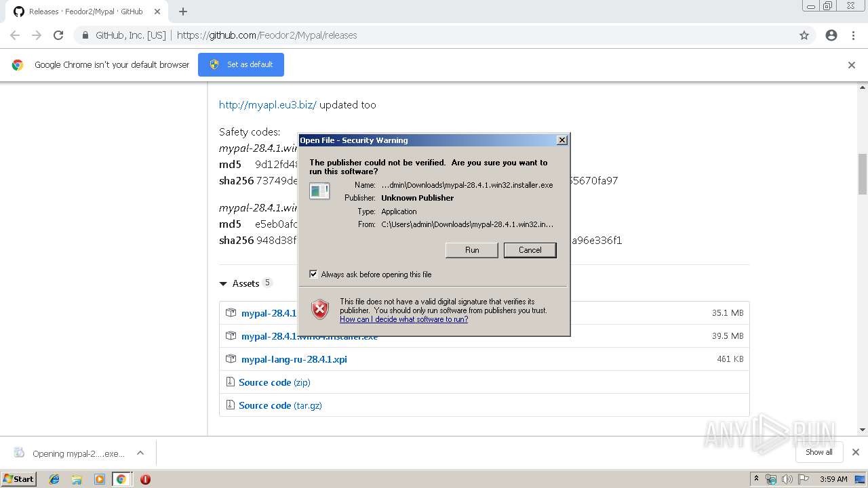The image size is (868, 488).
Task: Launch Internet Explorer from the taskbar
Action: click(54, 479)
